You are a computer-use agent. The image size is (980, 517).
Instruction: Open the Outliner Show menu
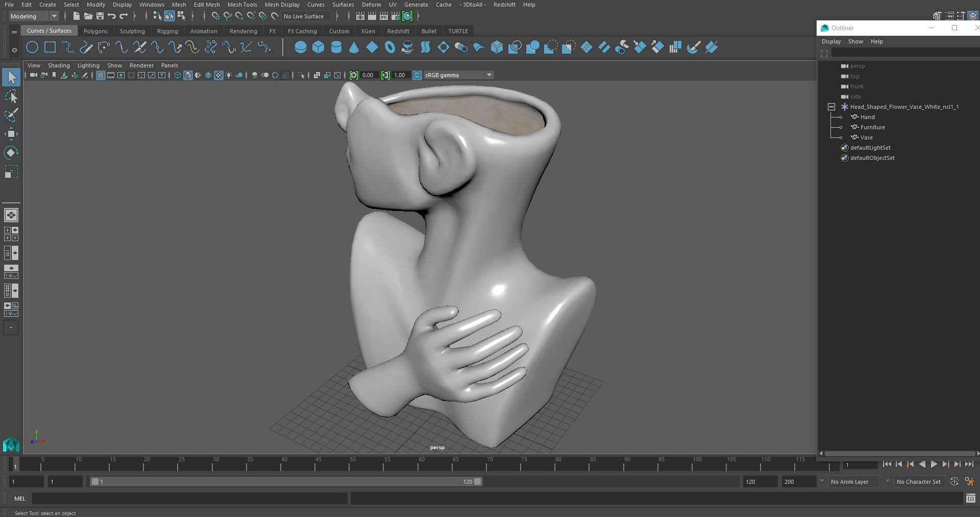(855, 41)
